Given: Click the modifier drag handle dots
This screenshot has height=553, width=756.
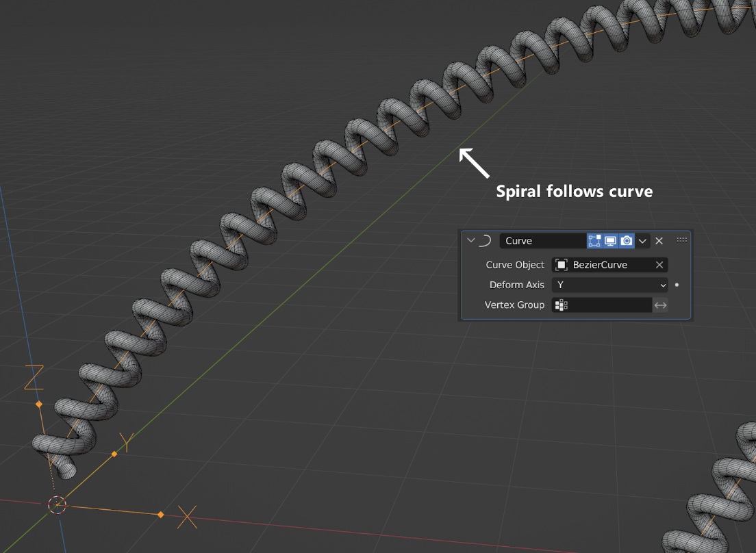Looking at the screenshot, I should point(682,239).
